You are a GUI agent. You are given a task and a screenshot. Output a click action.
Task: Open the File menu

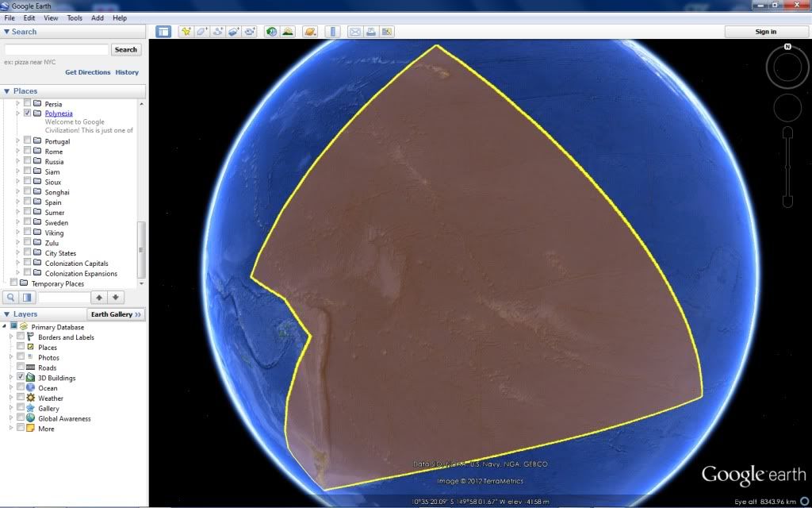point(10,17)
